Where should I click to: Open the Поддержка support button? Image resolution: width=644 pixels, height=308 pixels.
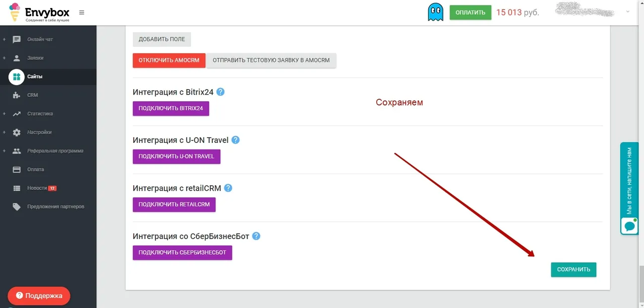(39, 296)
